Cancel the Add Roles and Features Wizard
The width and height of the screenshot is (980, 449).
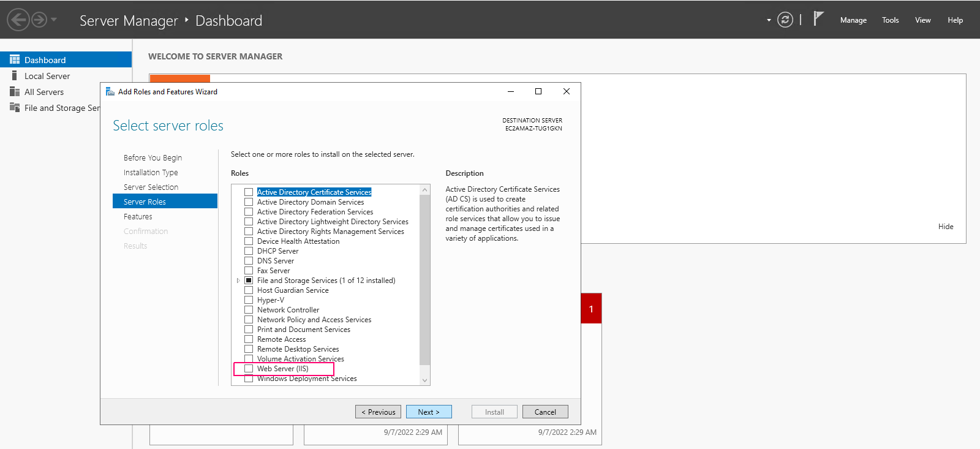coord(545,412)
